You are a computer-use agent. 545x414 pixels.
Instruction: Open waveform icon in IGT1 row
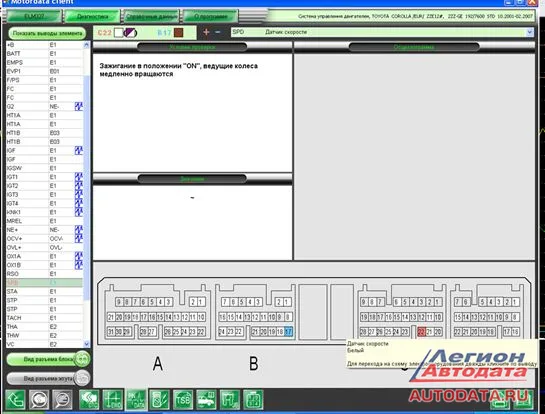tap(79, 177)
